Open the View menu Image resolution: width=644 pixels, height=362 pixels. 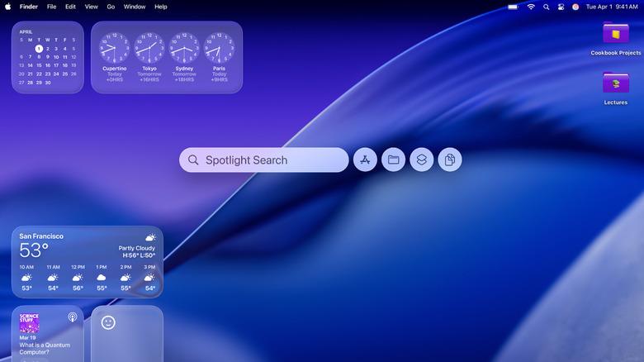91,7
